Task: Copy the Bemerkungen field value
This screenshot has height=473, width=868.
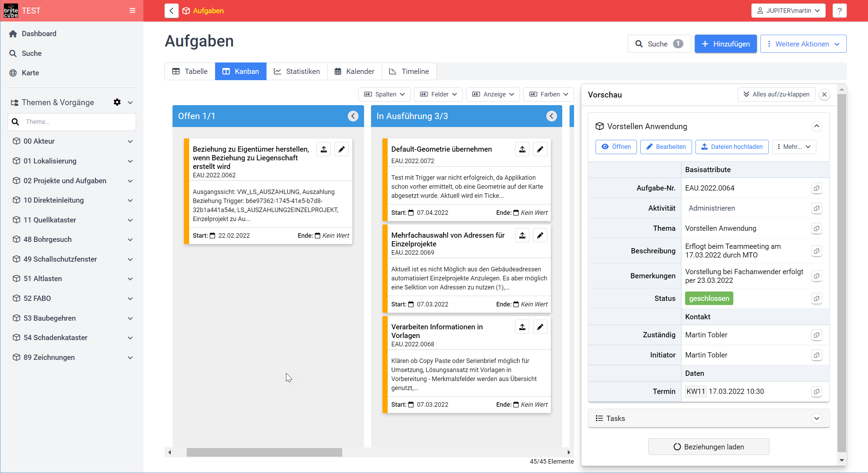Action: click(817, 276)
